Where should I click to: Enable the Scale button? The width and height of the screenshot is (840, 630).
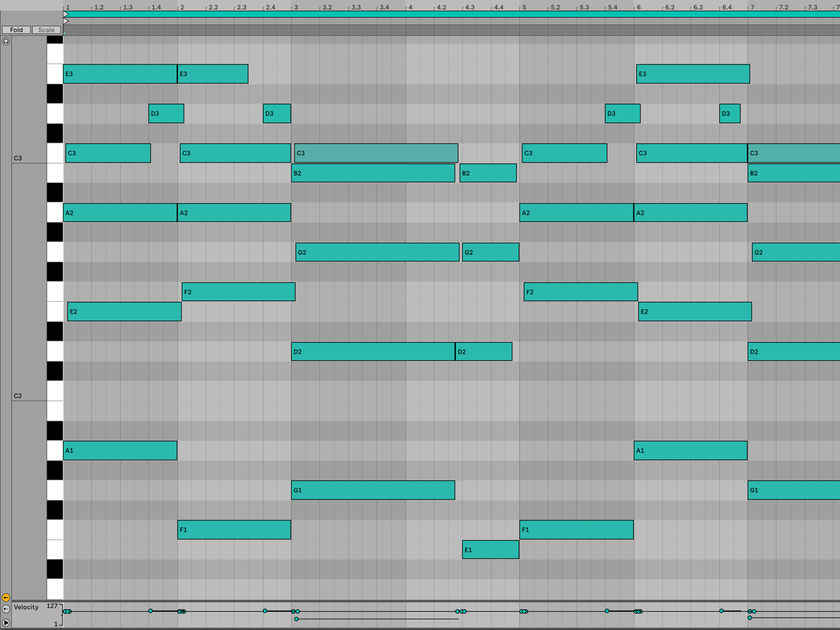pyautogui.click(x=46, y=30)
